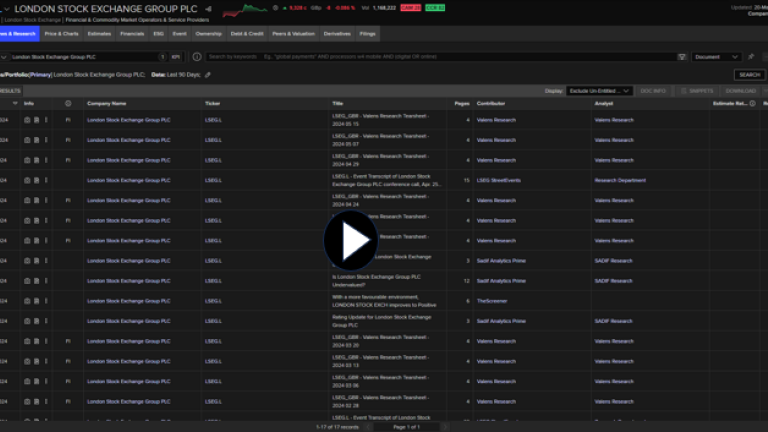Click the London Stock Exchange Group PLC search field
Image resolution: width=768 pixels, height=432 pixels.
click(80, 57)
